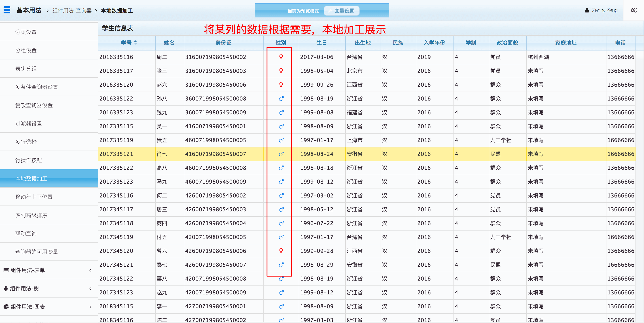Click the 变量设置 button
The height and width of the screenshot is (323, 644).
(341, 11)
